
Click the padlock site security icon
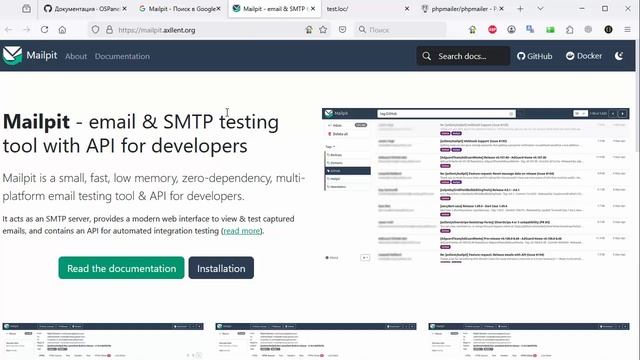click(109, 30)
